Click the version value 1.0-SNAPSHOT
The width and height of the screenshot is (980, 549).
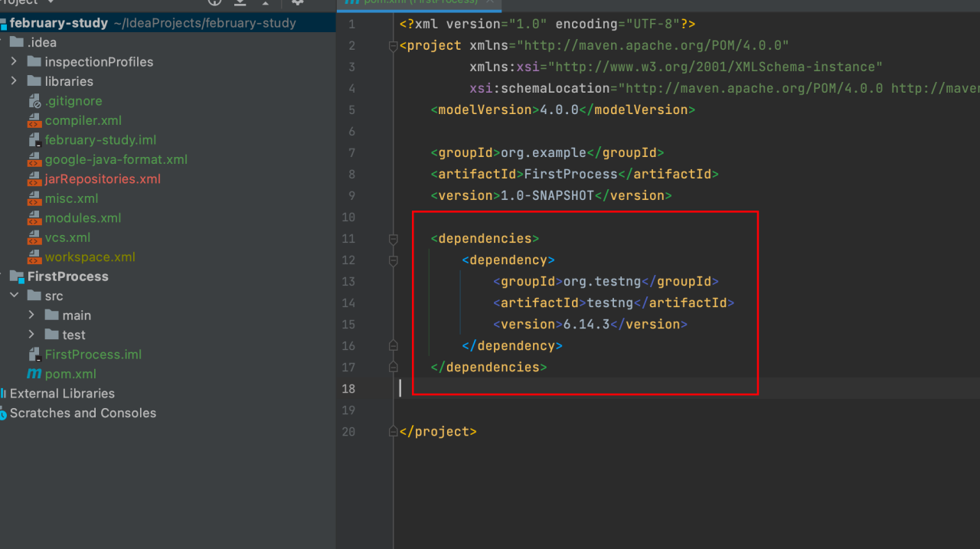click(547, 195)
